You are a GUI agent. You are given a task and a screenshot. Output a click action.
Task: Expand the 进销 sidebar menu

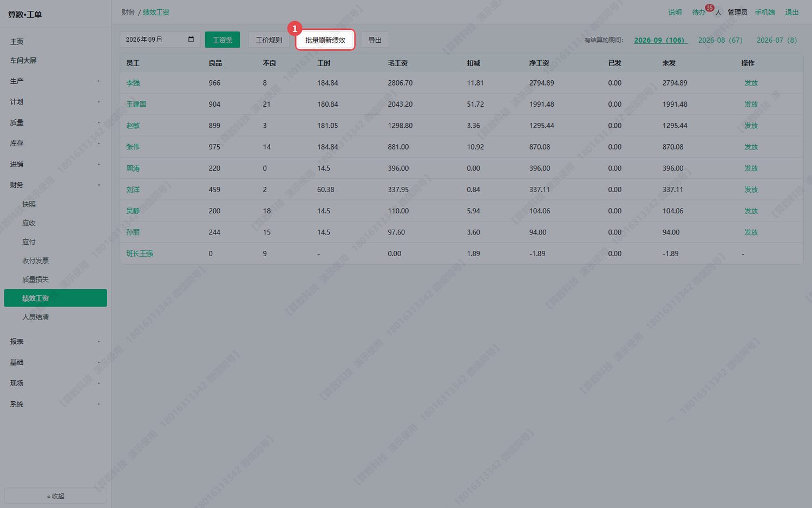point(55,164)
